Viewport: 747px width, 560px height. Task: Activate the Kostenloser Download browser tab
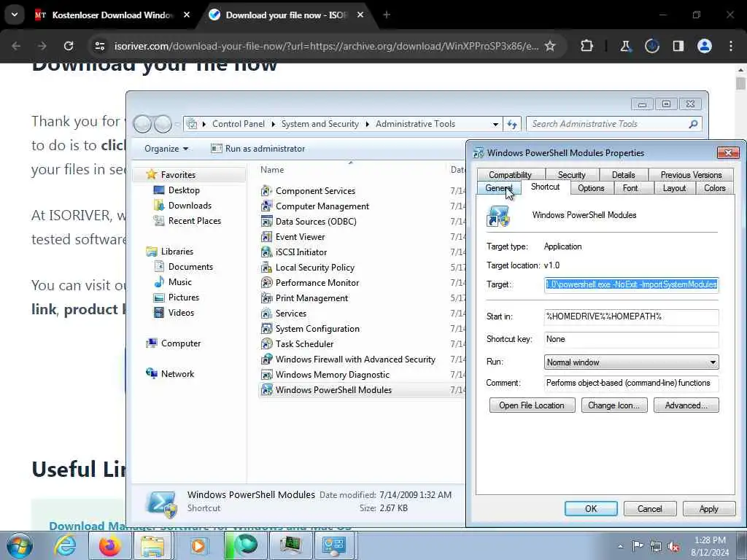point(112,15)
